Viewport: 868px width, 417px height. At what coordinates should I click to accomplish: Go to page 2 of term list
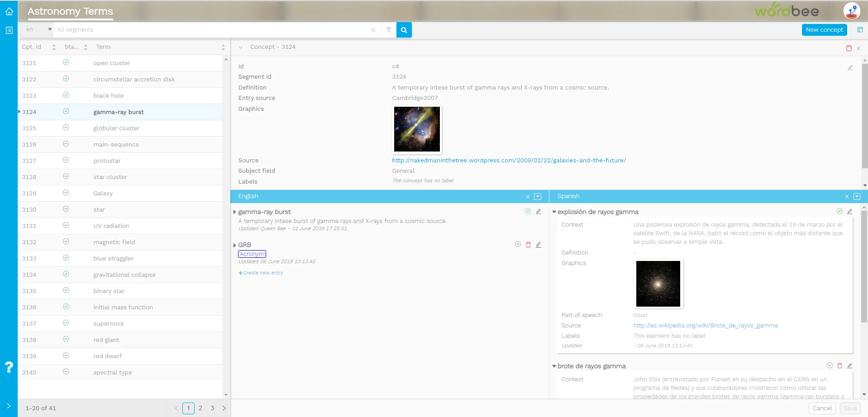point(200,408)
